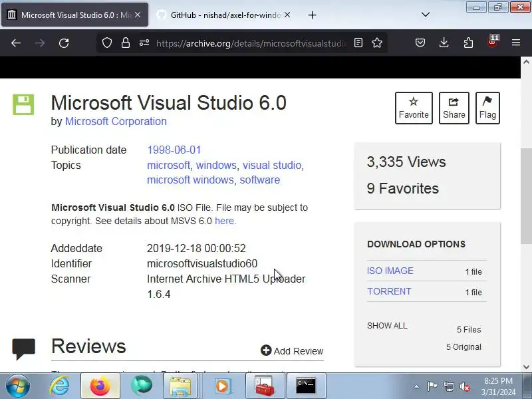Open the Windows Start menu
The width and height of the screenshot is (532, 399).
pos(18,386)
